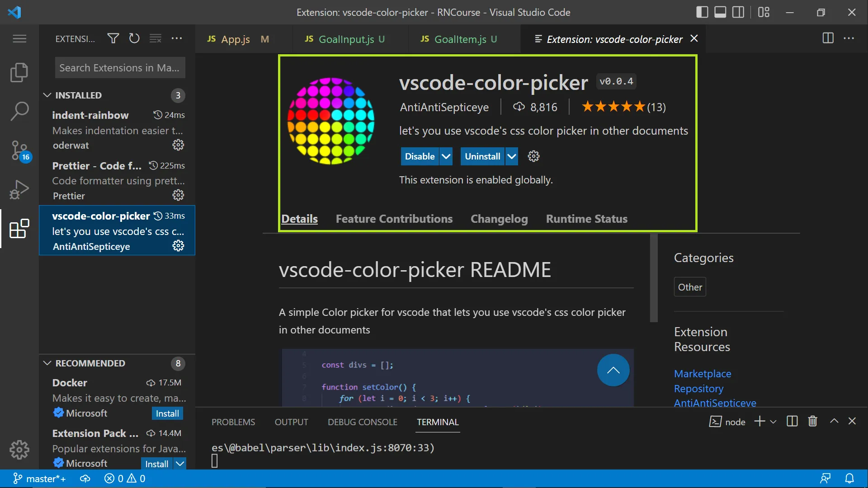Kill terminal with the trash icon
The height and width of the screenshot is (488, 868).
pos(812,422)
